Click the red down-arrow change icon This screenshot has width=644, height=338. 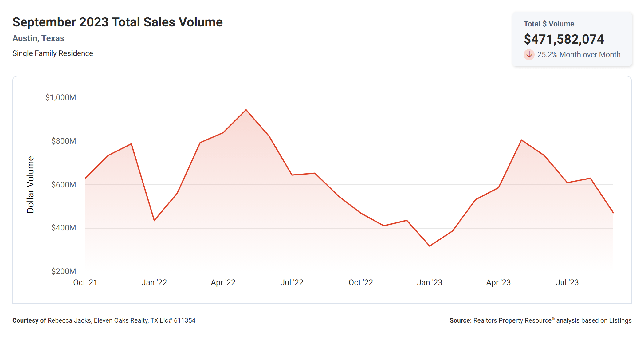[529, 55]
